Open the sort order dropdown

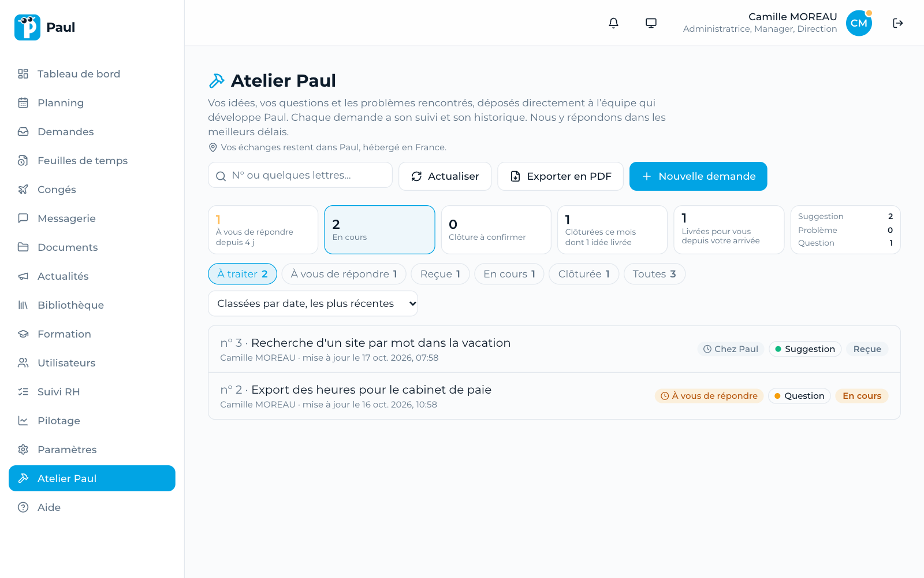pyautogui.click(x=312, y=303)
